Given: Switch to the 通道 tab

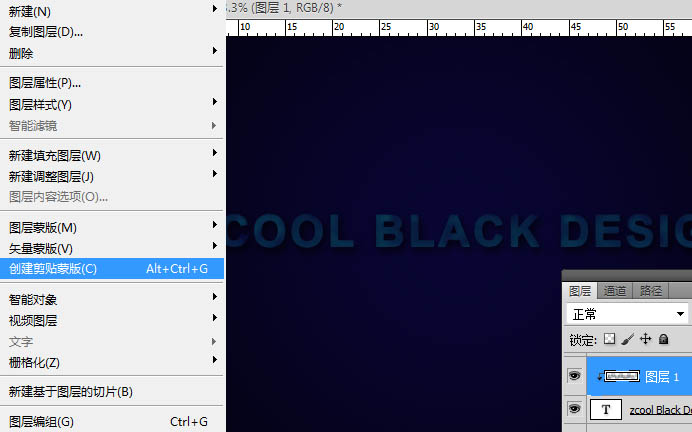Looking at the screenshot, I should coord(615,291).
